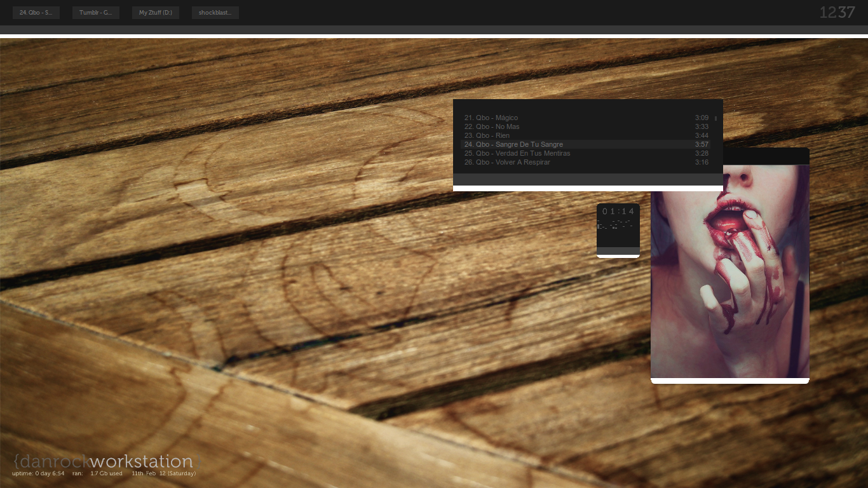Viewport: 868px width, 488px height.
Task: Click the 3:33 duration in the playlist
Action: (x=702, y=126)
